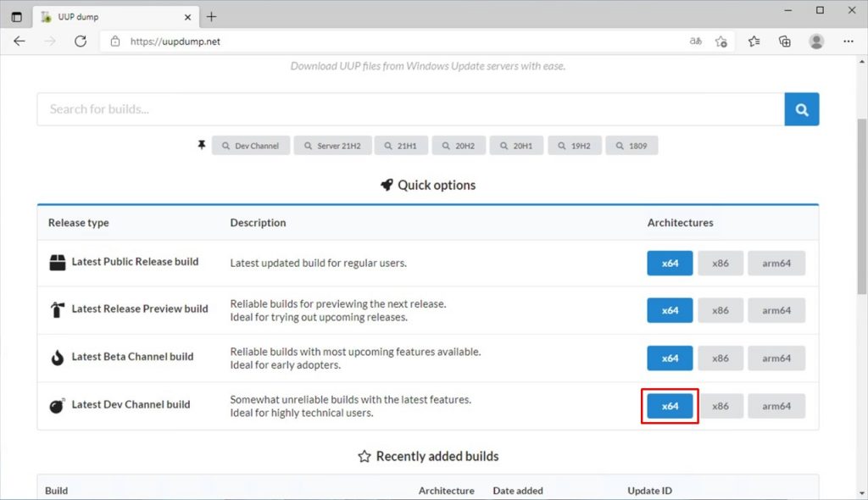The width and height of the screenshot is (868, 500).
Task: Choose arm64 for Latest Public Release build
Action: (776, 263)
